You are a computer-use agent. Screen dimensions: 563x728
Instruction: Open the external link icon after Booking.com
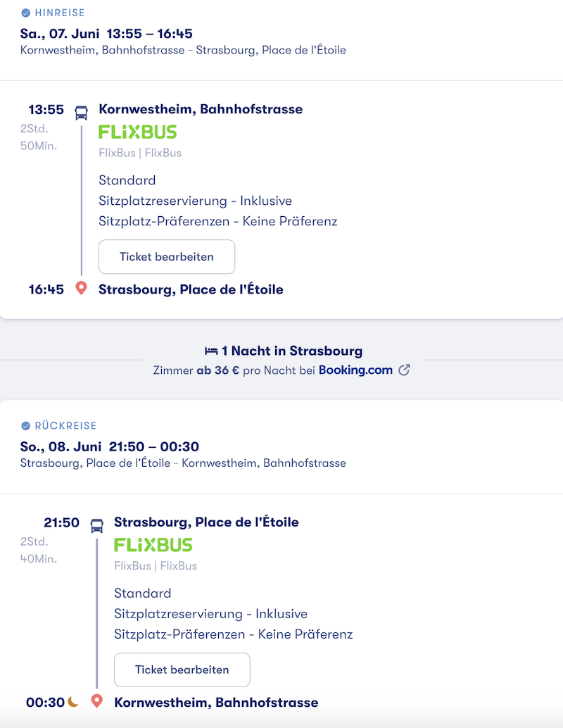click(404, 370)
